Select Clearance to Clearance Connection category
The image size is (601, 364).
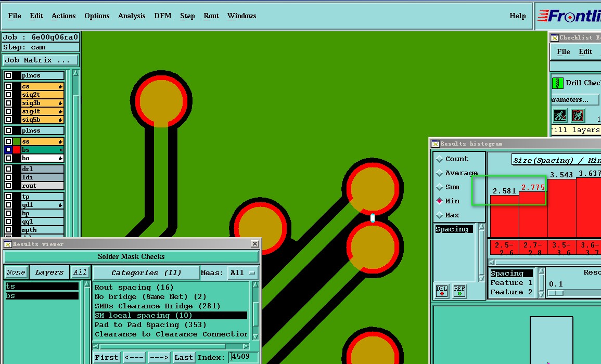tap(171, 334)
